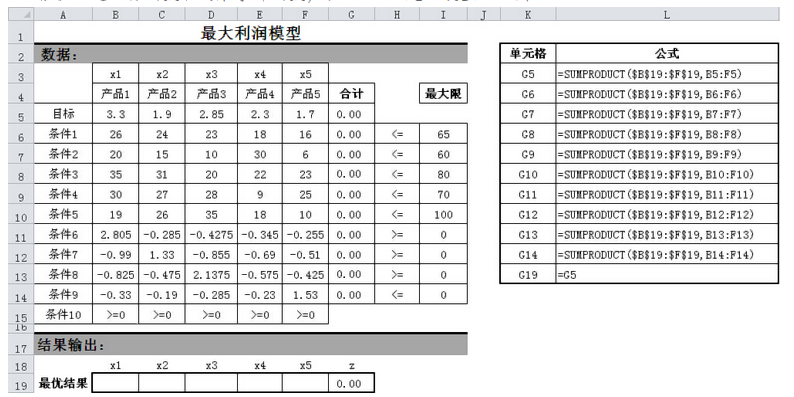Image resolution: width=794 pixels, height=397 pixels.
Task: Select cell with value 2.85
Action: pos(211,114)
